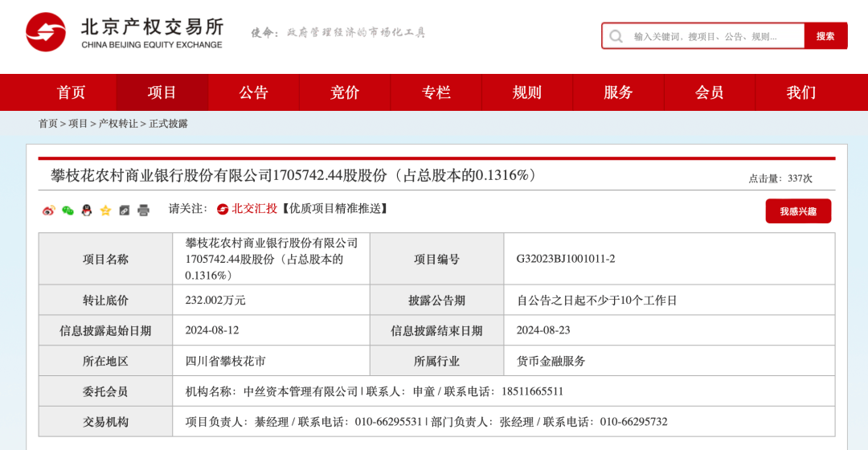Open the 首页 navigation menu
868x450 pixels.
pyautogui.click(x=71, y=92)
